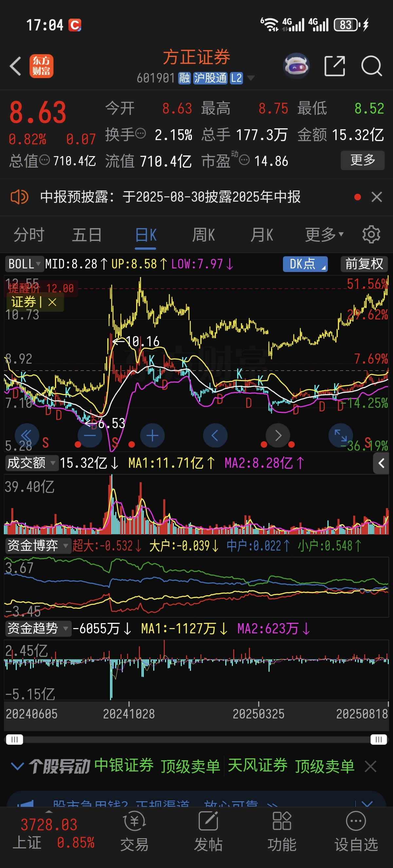Tap 设自选 in bottom bar
The width and height of the screenshot is (393, 868).
pos(356,832)
